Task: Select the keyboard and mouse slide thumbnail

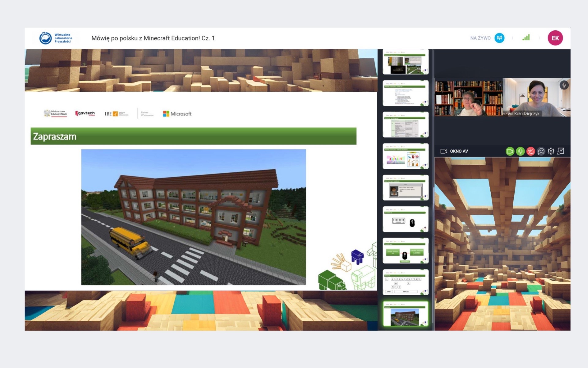Action: point(405,219)
